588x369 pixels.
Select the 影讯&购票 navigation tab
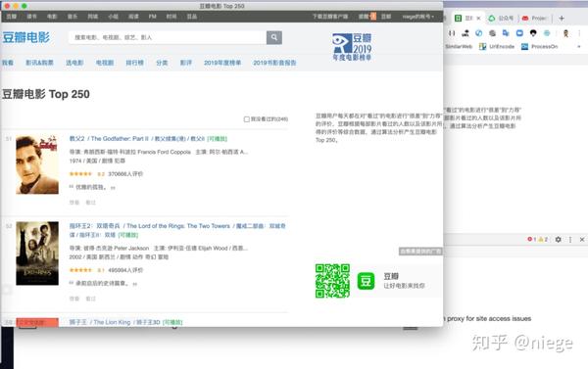coord(39,63)
